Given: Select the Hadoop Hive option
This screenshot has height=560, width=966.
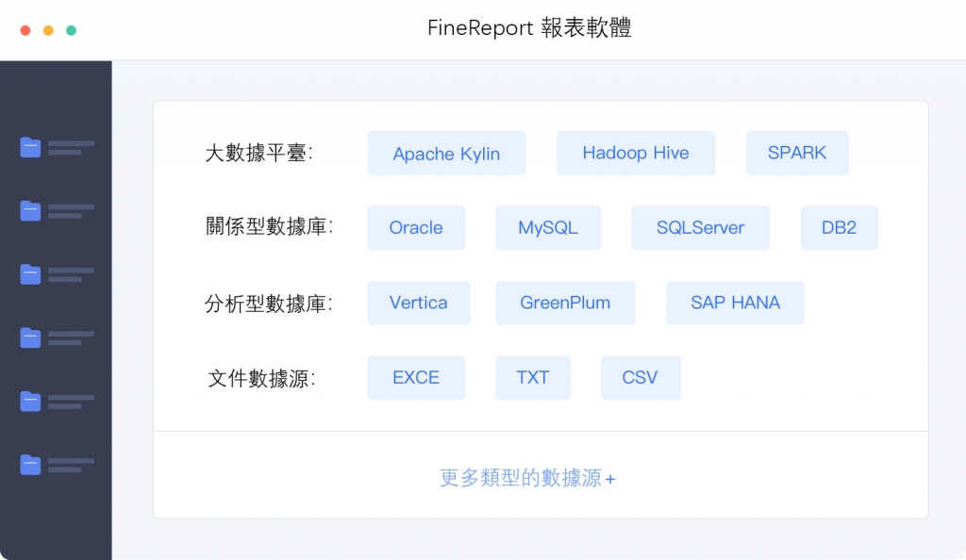Looking at the screenshot, I should tap(635, 153).
